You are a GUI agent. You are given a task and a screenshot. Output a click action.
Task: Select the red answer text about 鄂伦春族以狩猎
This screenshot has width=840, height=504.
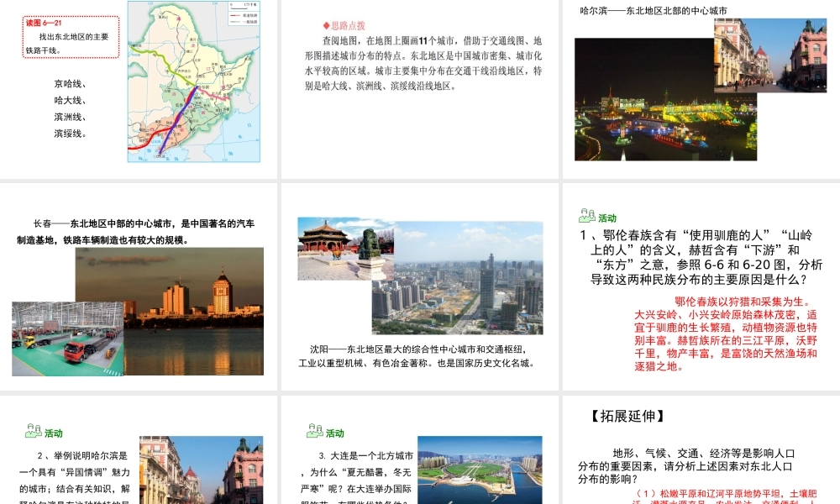tap(726, 333)
